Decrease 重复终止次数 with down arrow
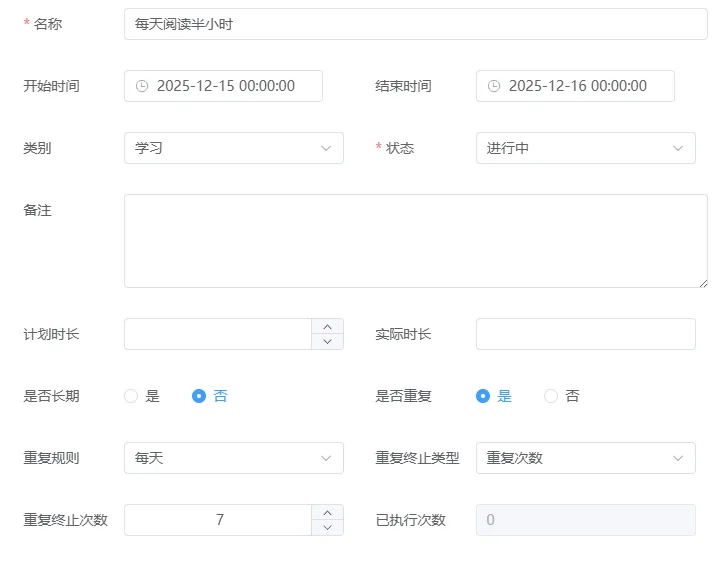 (327, 528)
